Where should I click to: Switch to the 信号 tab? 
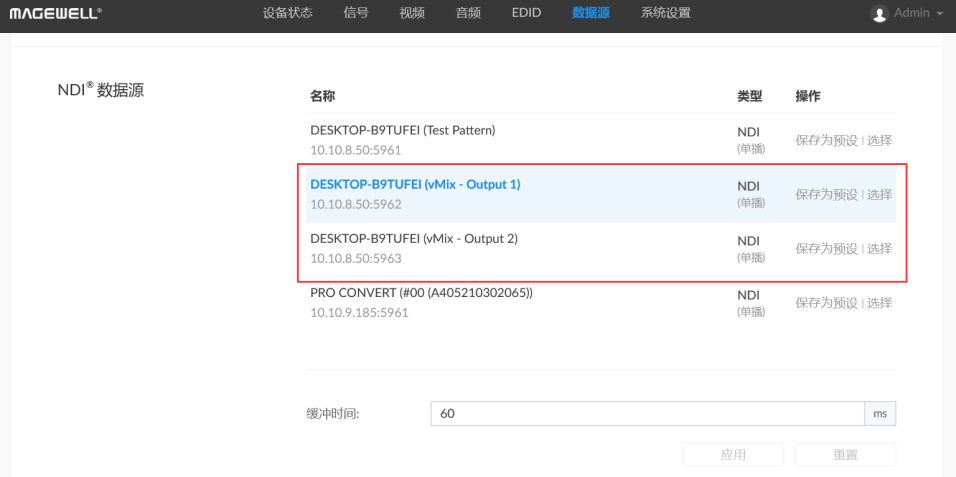click(x=356, y=13)
